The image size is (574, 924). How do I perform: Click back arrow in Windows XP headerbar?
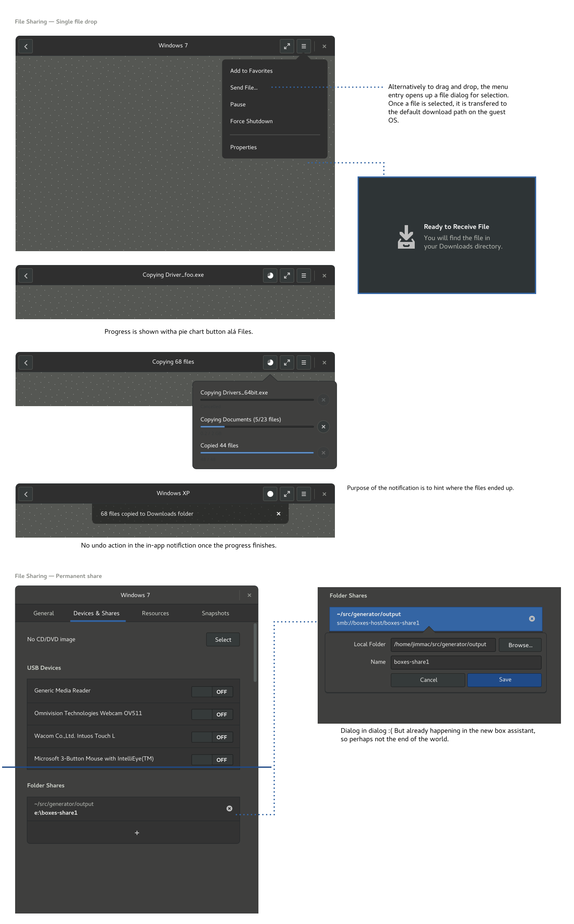pos(26,494)
